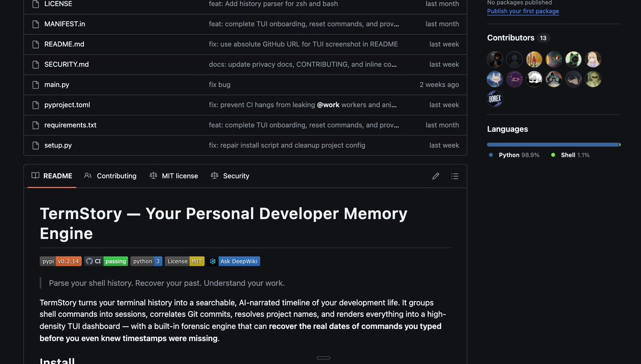Click the file icon beside pyproject.toml
The width and height of the screenshot is (641, 364).
point(36,105)
